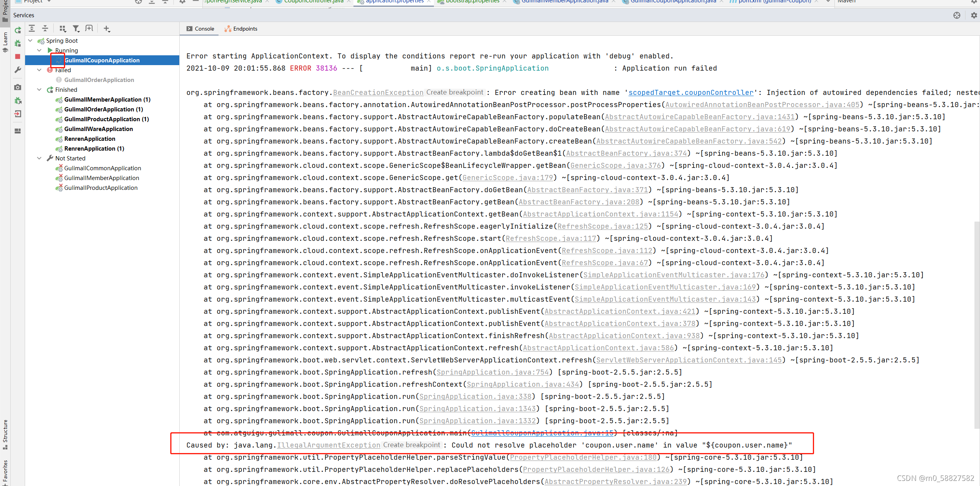Click the Collapse All icon in Services toolbar

coord(45,28)
